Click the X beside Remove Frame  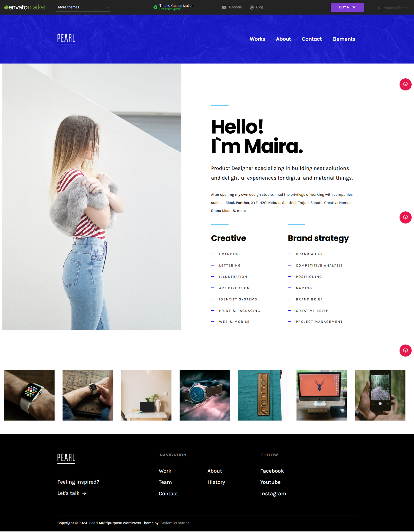[x=379, y=8]
